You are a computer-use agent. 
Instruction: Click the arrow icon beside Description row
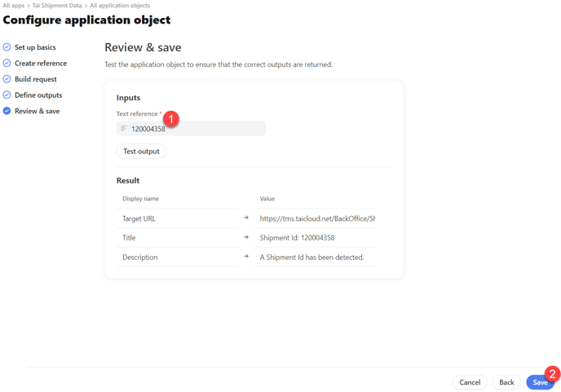click(246, 257)
